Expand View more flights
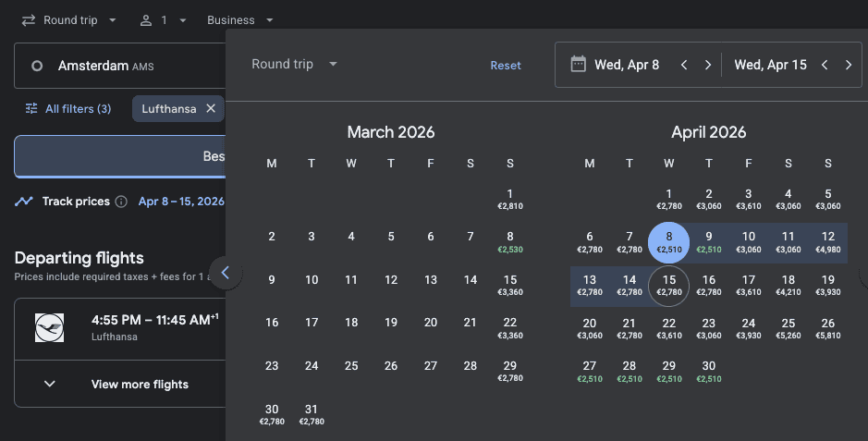 point(120,384)
